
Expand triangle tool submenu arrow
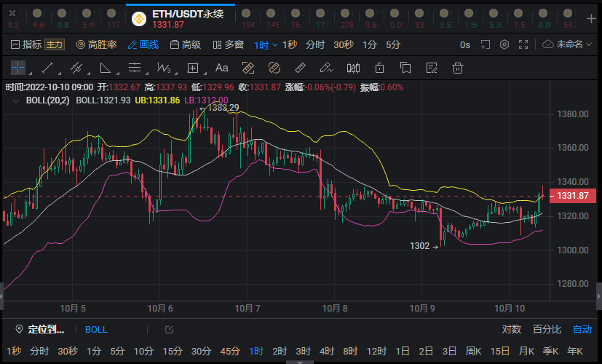[x=117, y=73]
